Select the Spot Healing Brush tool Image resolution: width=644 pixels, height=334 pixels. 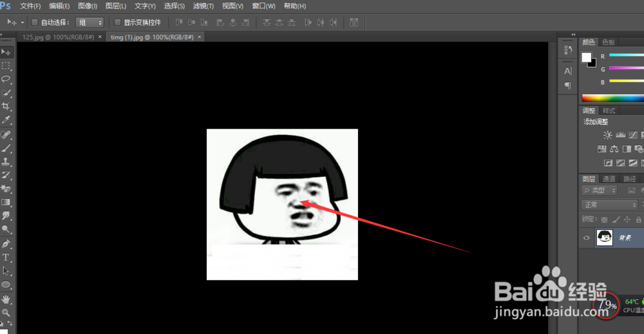(6, 135)
